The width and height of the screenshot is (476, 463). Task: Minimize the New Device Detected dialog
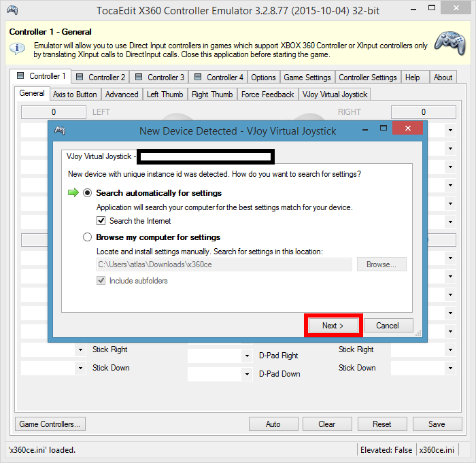coord(365,130)
